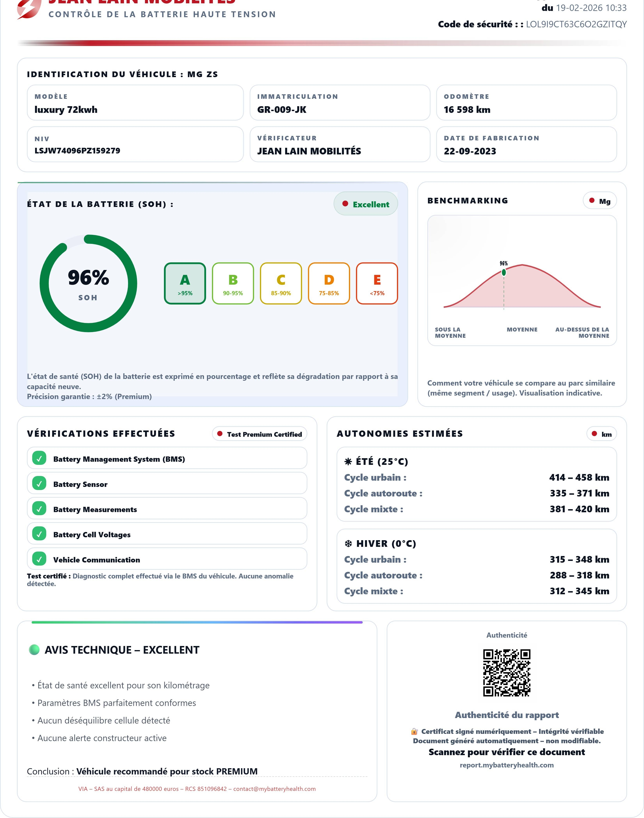Click the winter snowflake icon next to HIVER

point(348,544)
